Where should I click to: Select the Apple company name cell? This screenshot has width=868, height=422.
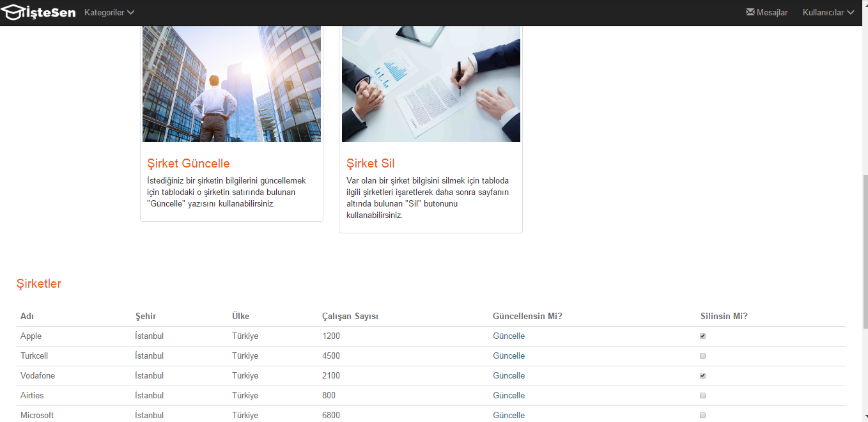pyautogui.click(x=31, y=336)
